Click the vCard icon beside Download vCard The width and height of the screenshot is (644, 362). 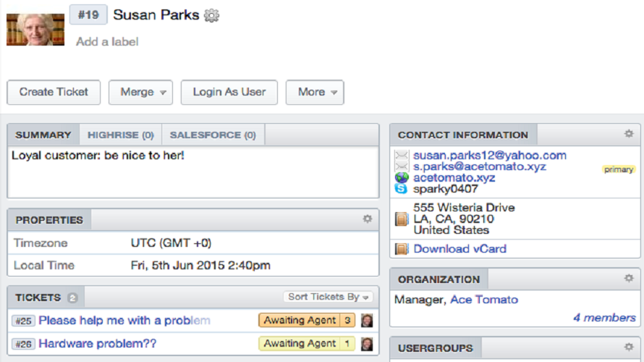pos(402,249)
